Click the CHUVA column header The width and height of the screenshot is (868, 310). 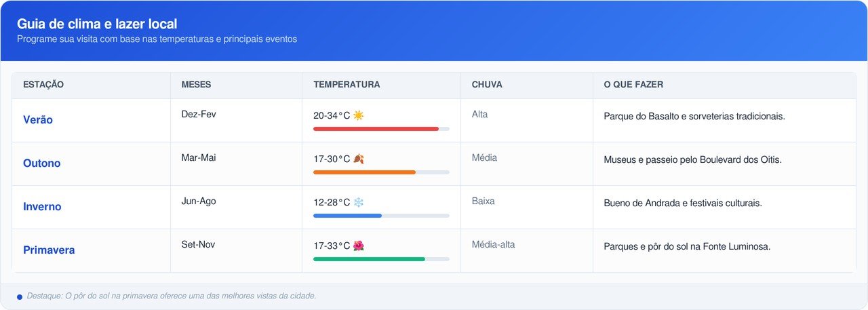(487, 85)
